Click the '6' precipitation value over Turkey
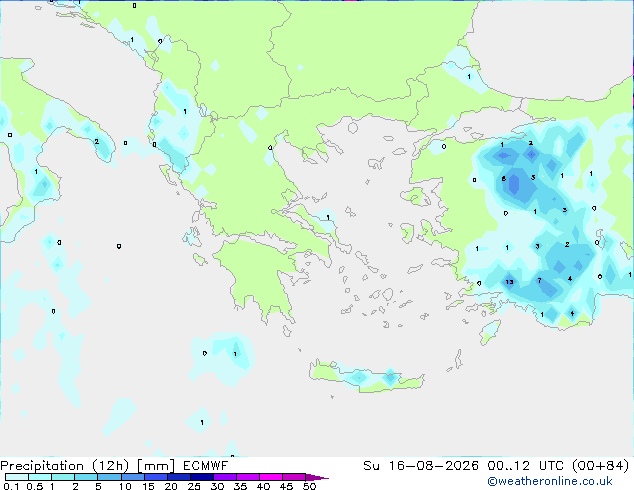The image size is (634, 490). (503, 178)
